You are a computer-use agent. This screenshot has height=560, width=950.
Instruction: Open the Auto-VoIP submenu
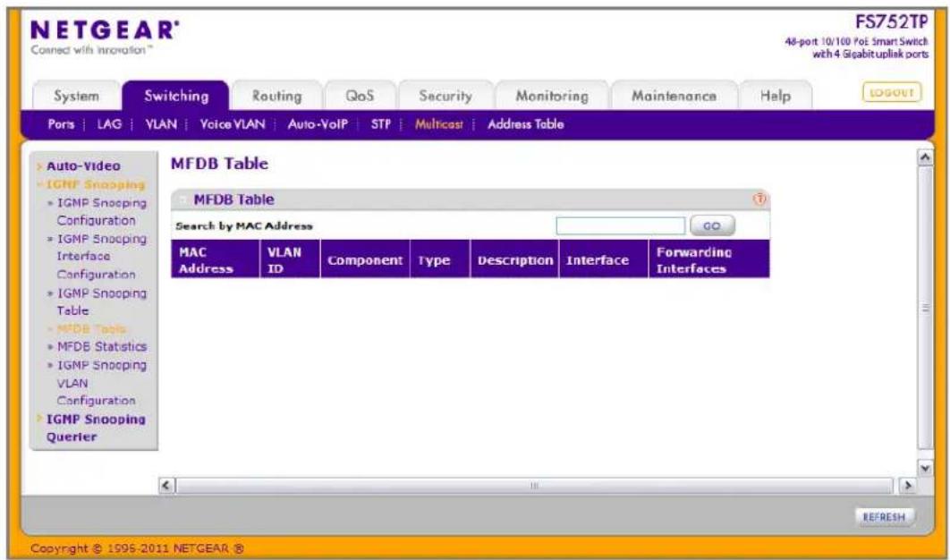click(318, 124)
